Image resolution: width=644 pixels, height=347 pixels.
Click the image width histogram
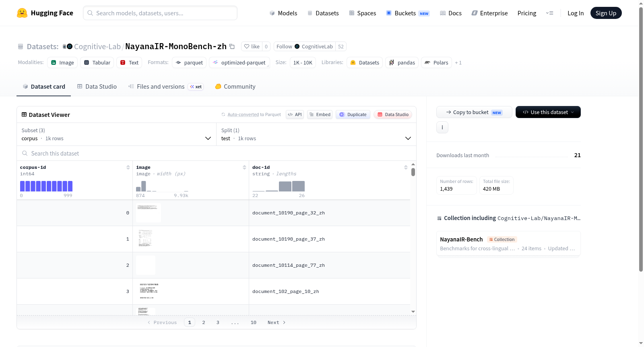[x=162, y=186]
